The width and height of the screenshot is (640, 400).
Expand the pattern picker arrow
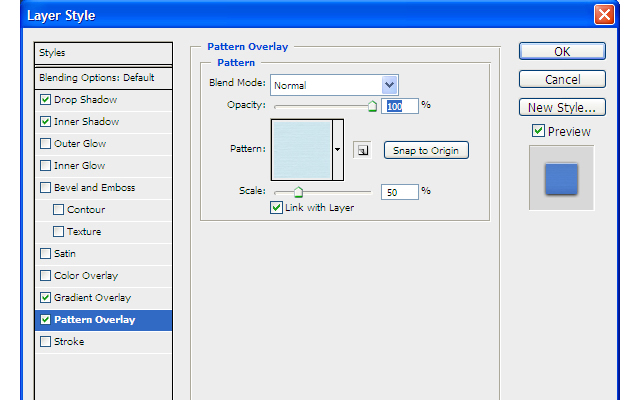click(x=338, y=149)
